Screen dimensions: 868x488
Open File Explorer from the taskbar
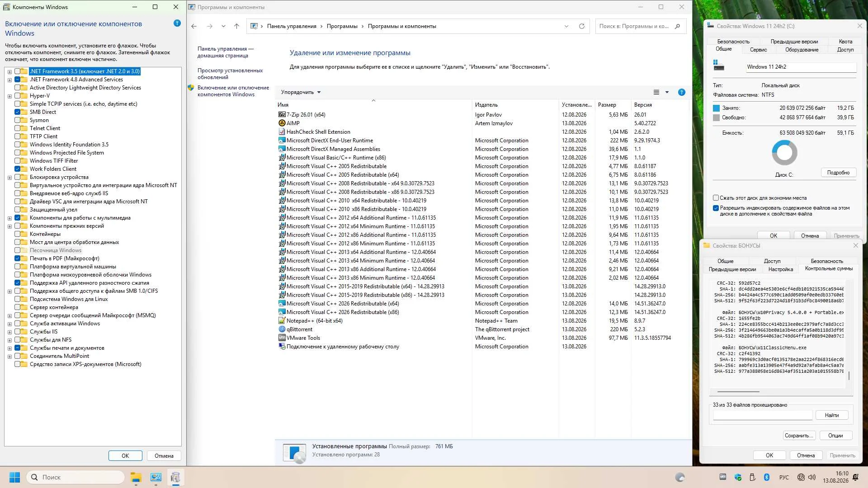pyautogui.click(x=136, y=477)
